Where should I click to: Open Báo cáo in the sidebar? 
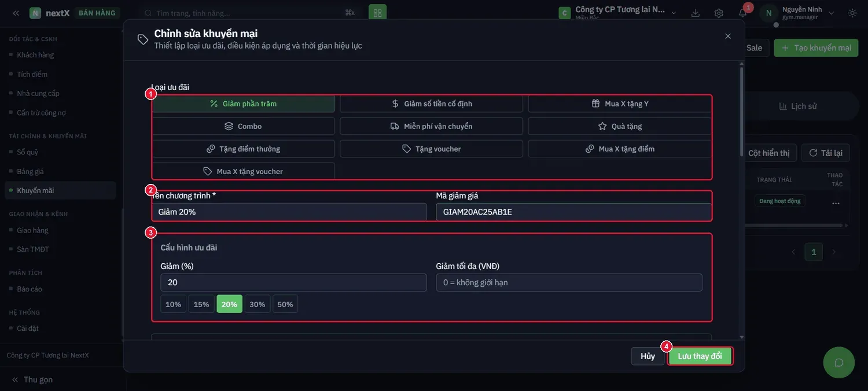tap(30, 289)
